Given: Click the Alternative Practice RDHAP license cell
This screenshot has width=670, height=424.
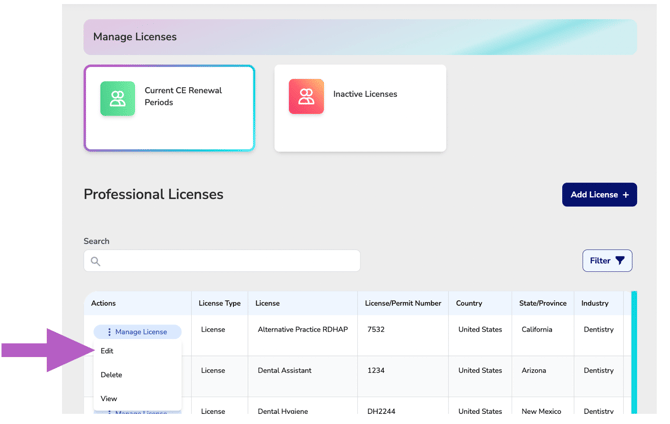Looking at the screenshot, I should point(302,330).
